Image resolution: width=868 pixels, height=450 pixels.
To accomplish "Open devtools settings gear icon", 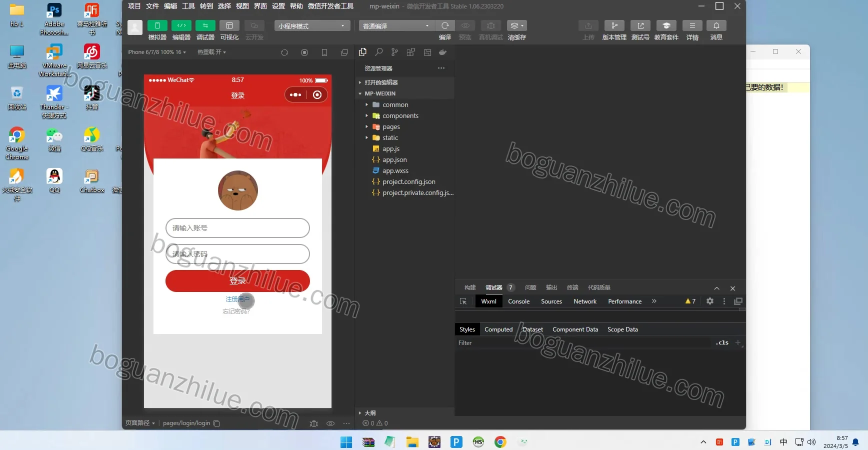I will [709, 301].
